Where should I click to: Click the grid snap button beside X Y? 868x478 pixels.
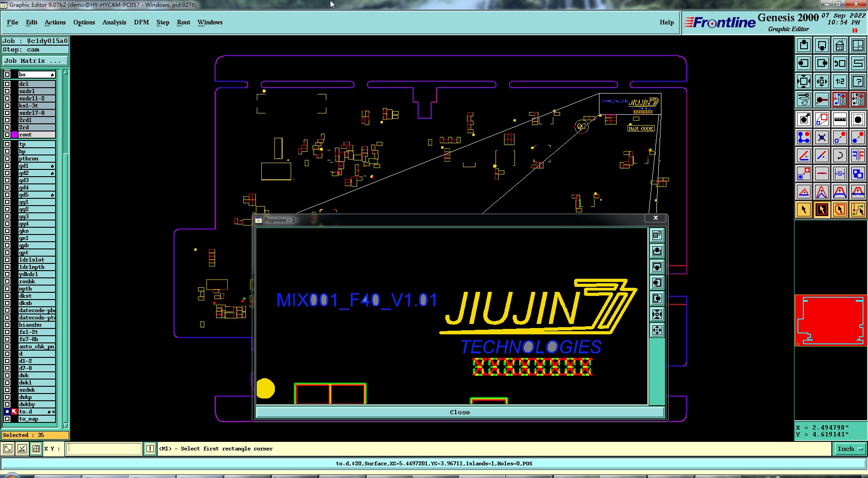tap(36, 449)
